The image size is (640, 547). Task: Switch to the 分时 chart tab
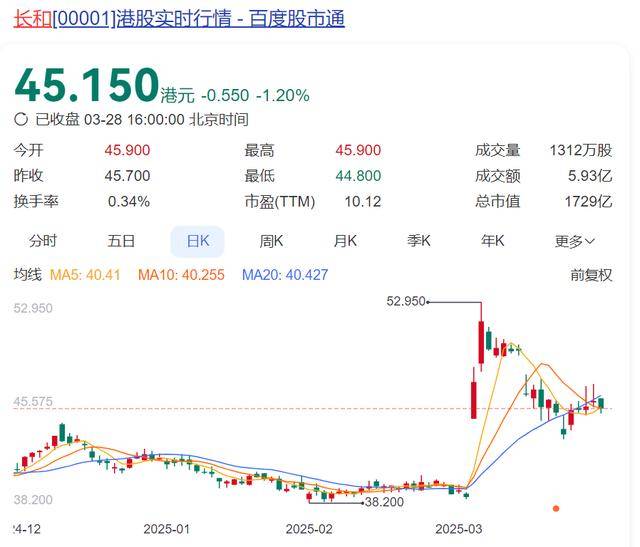coord(42,241)
